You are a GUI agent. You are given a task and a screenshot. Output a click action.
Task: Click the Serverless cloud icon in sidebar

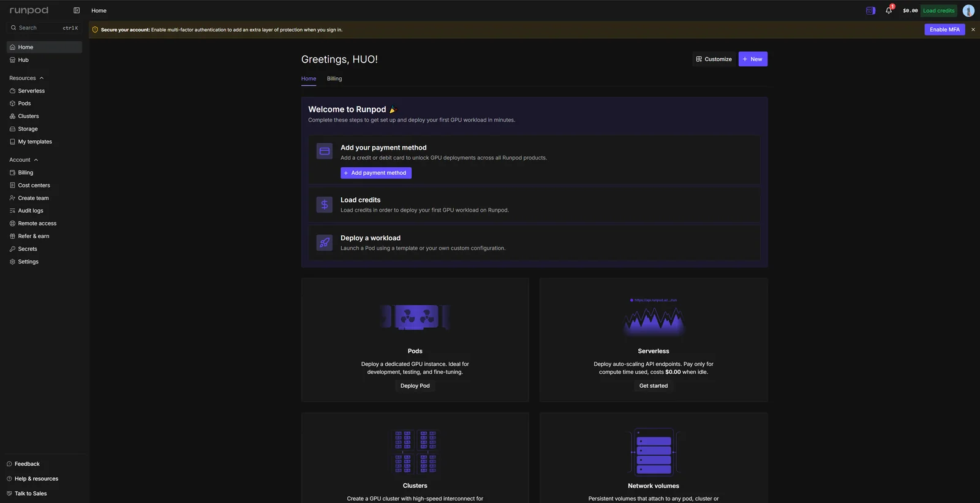pyautogui.click(x=12, y=91)
